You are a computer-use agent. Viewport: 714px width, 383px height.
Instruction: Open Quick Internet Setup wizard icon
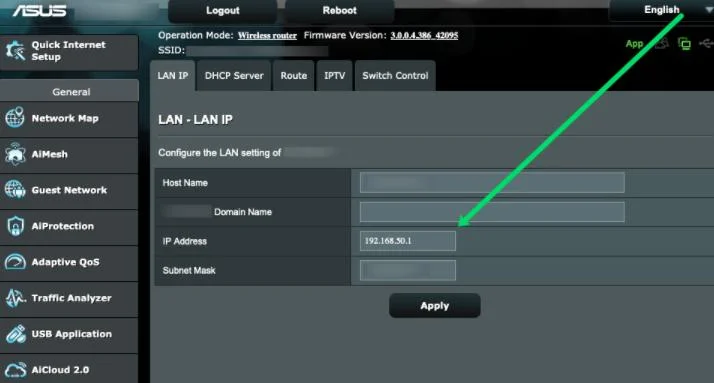(15, 51)
